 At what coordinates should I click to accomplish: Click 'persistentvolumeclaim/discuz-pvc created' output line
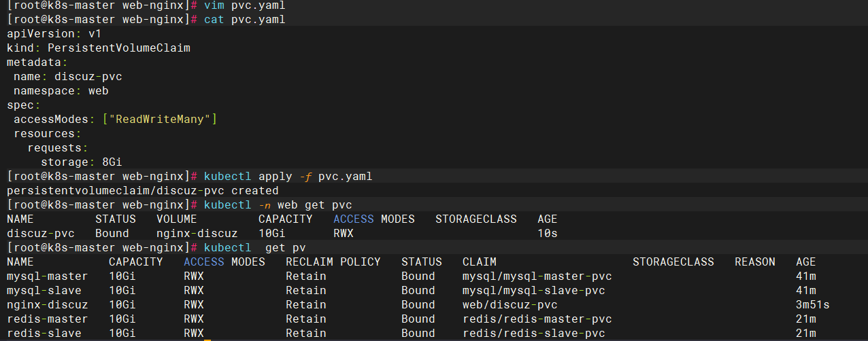coord(143,191)
